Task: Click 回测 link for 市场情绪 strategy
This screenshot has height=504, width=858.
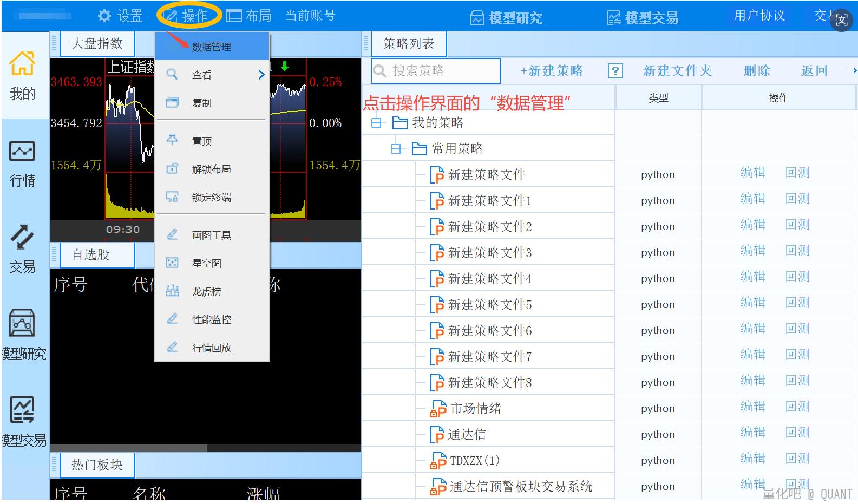Action: point(797,407)
